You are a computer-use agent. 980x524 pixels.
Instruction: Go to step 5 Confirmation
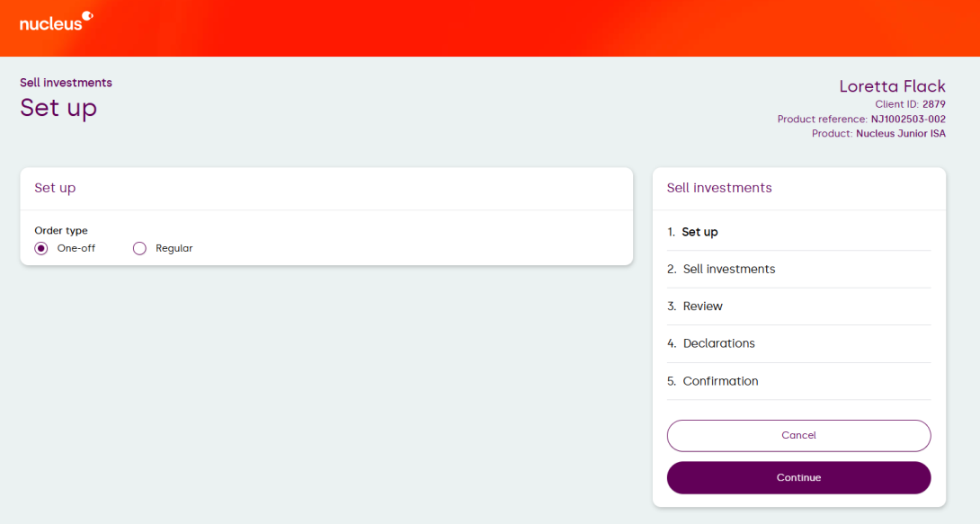pos(720,381)
